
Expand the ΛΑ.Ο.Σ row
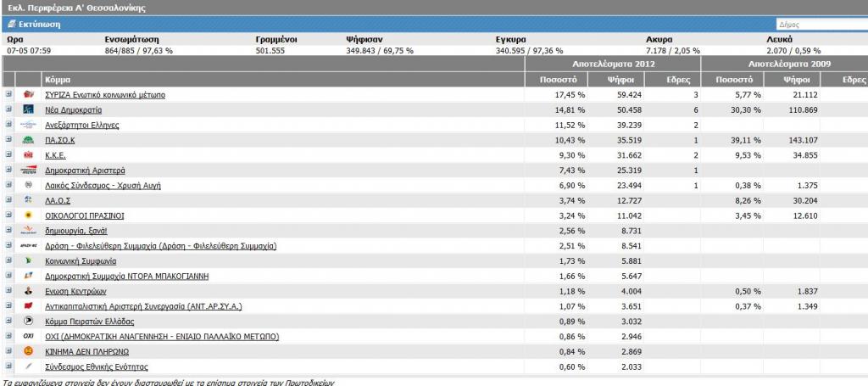click(x=8, y=200)
